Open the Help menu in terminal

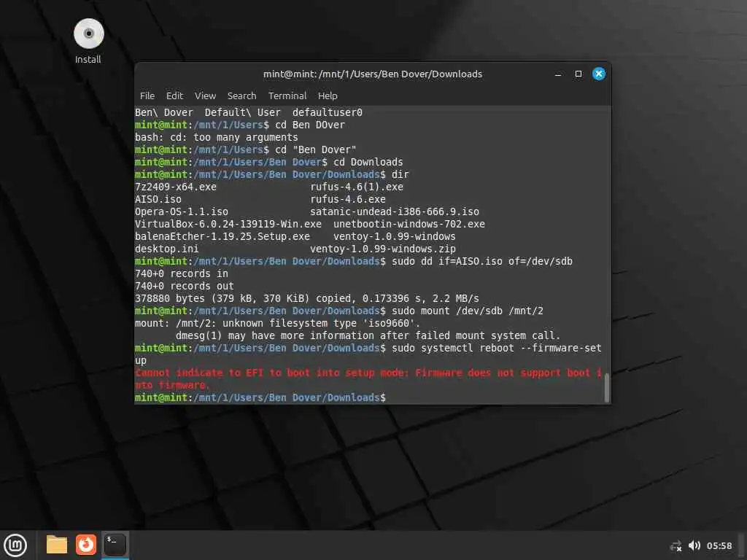(x=328, y=96)
